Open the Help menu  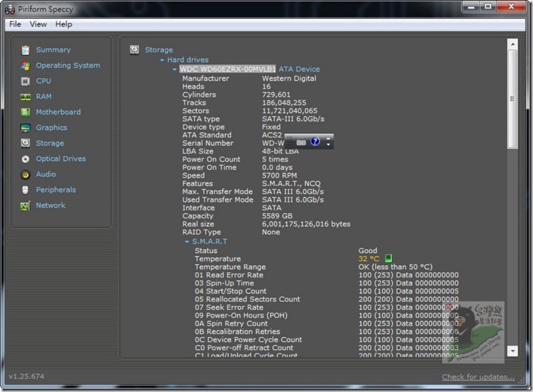(64, 24)
